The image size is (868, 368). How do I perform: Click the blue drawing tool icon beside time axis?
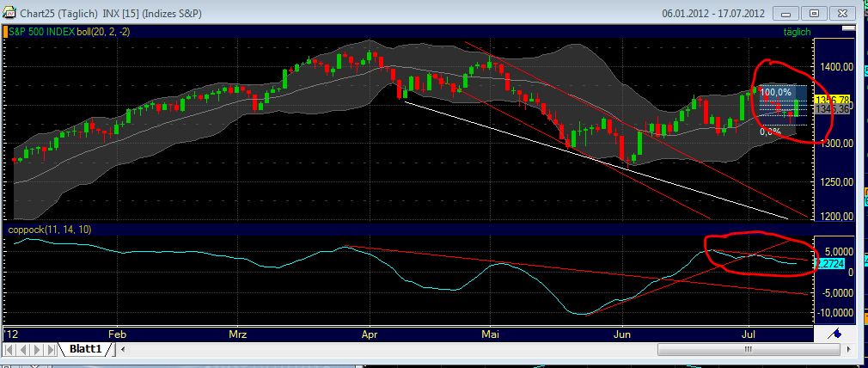pos(836,334)
